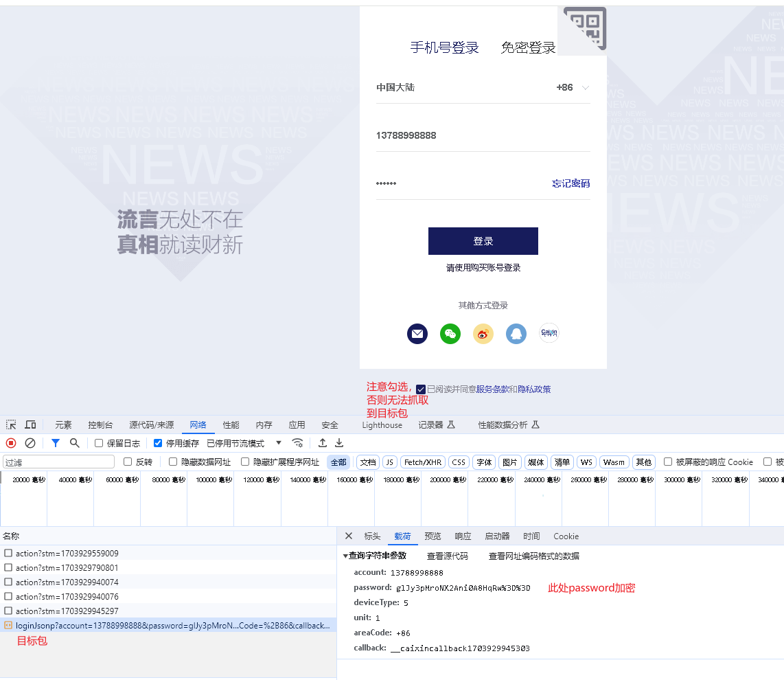
Task: Open the 标头 request tab
Action: click(x=372, y=536)
